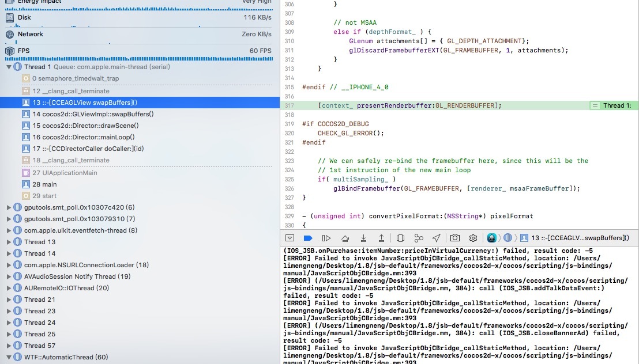Select frame 13 CCEAGLView swapBuffers
639x364 pixels.
pyautogui.click(x=140, y=103)
